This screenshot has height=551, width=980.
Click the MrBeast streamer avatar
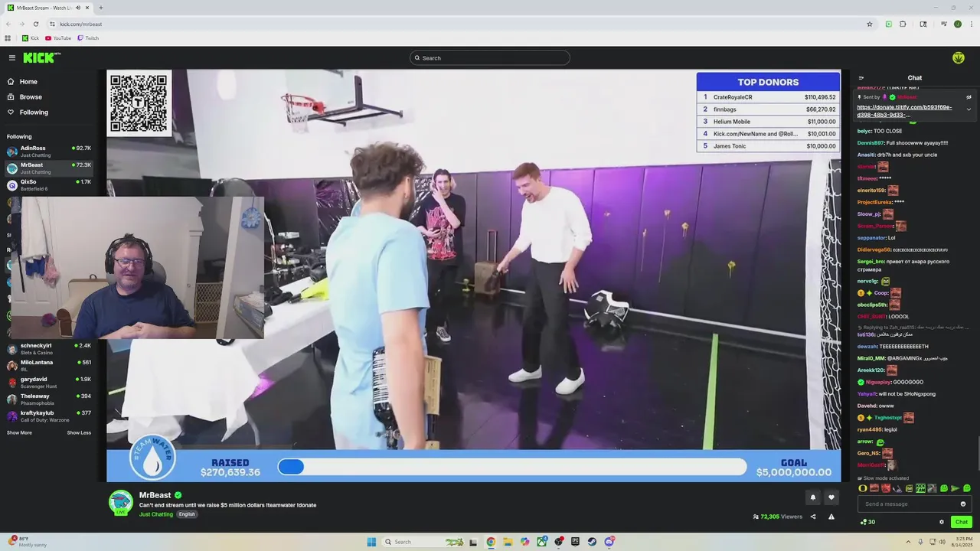coord(121,503)
